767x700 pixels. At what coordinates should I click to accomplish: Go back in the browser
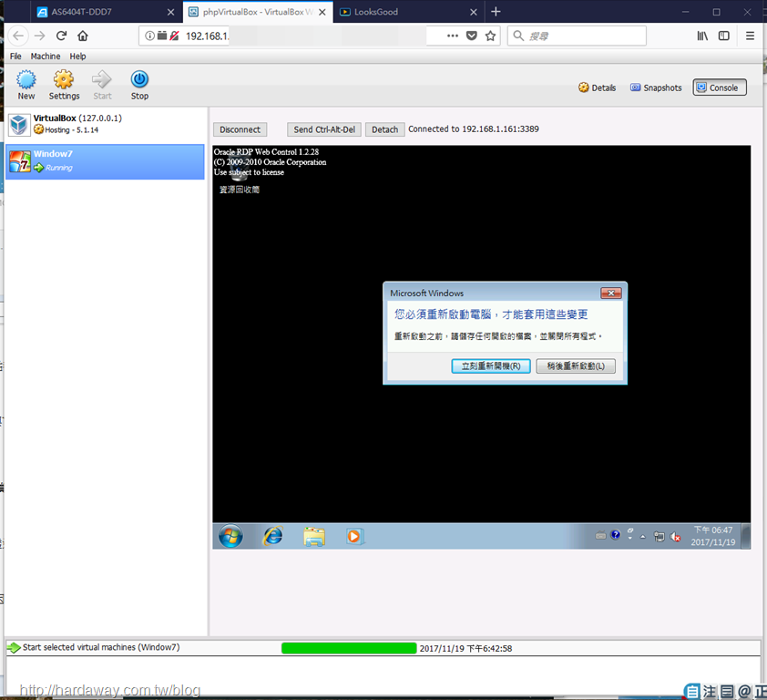point(18,36)
